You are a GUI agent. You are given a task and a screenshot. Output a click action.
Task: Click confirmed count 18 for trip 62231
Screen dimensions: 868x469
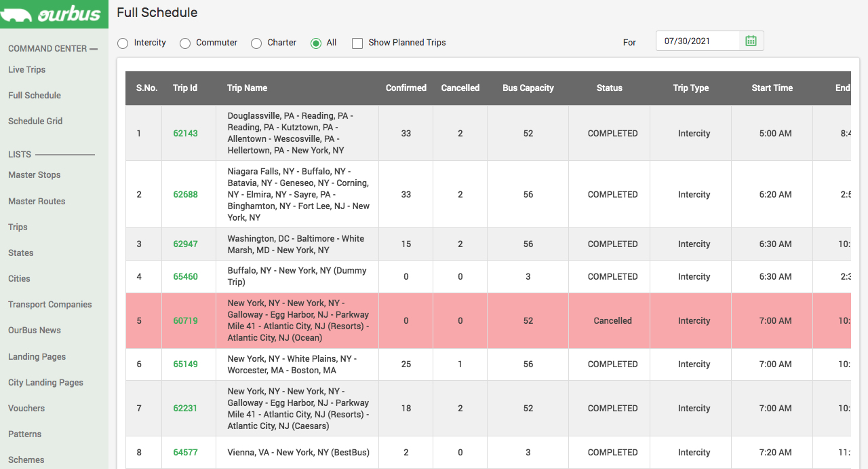406,408
